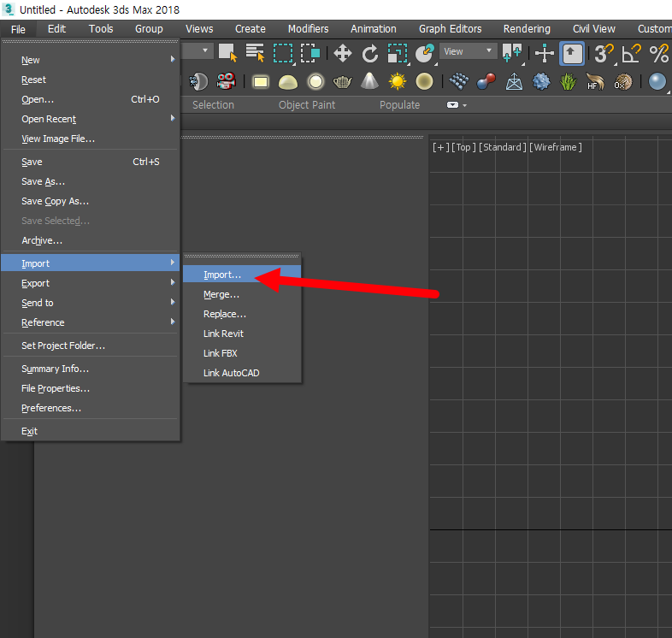Viewport: 672px width, 638px height.
Task: Click the Ox ornatrix hair icon
Action: [x=622, y=81]
